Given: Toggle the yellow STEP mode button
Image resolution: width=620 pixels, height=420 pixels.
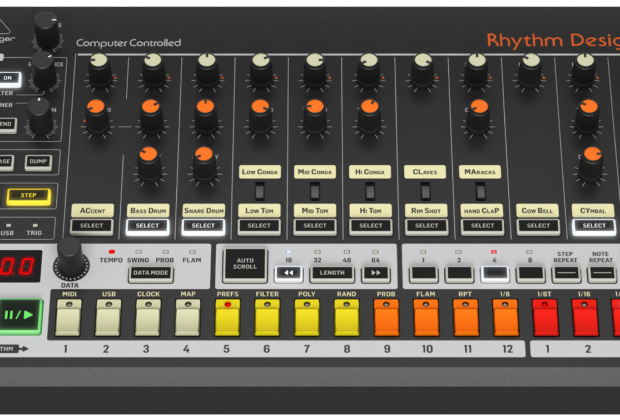Looking at the screenshot, I should tap(28, 196).
